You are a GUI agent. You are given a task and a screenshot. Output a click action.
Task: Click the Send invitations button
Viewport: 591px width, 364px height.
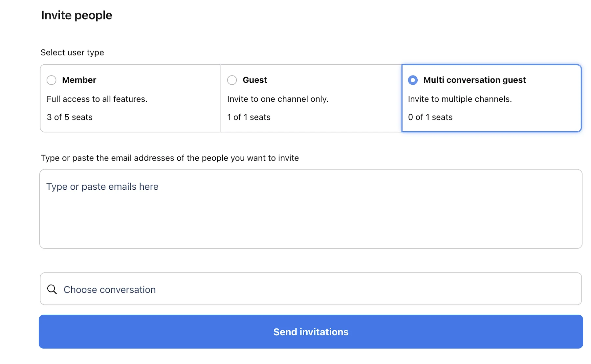pyautogui.click(x=311, y=332)
